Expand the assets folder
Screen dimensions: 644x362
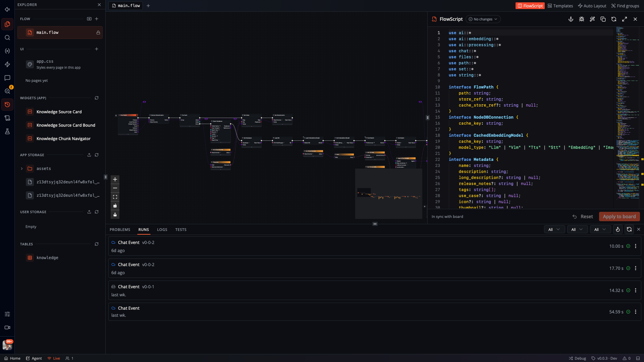click(22, 169)
